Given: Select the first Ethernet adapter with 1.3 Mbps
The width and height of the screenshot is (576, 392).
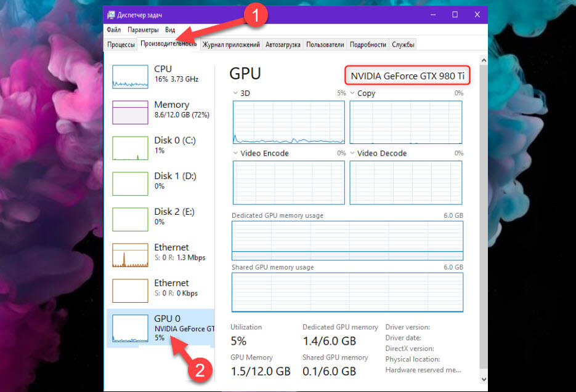Looking at the screenshot, I should (x=130, y=255).
